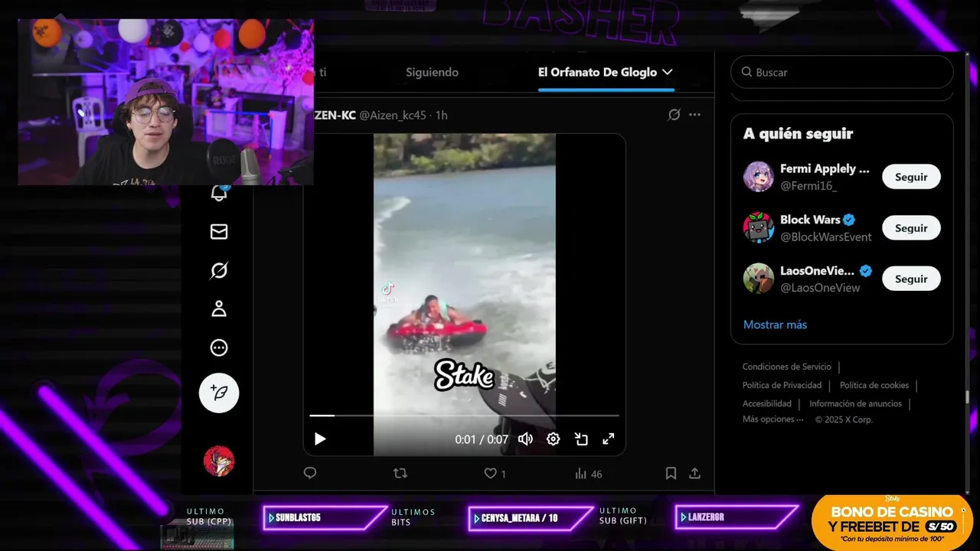
Task: View post analytics with 46 views
Action: click(588, 474)
